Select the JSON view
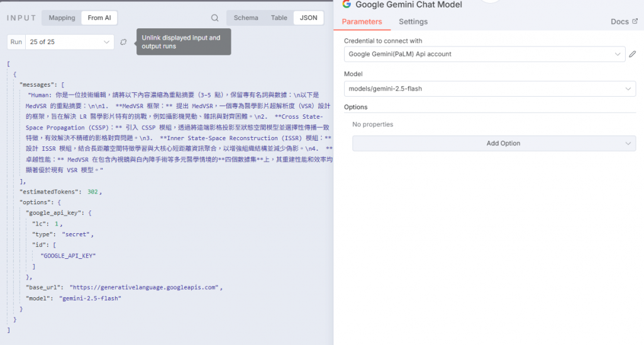Viewport: 644px width, 345px height. (308, 18)
